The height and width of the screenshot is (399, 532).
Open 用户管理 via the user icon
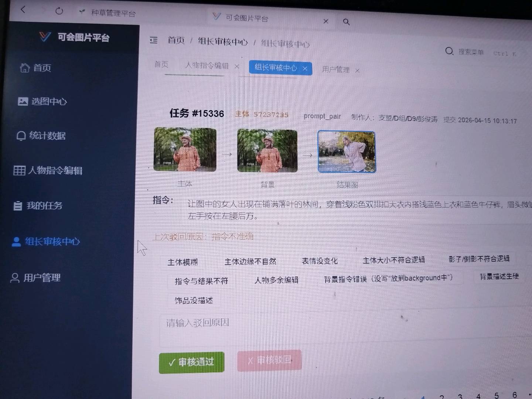[15, 278]
